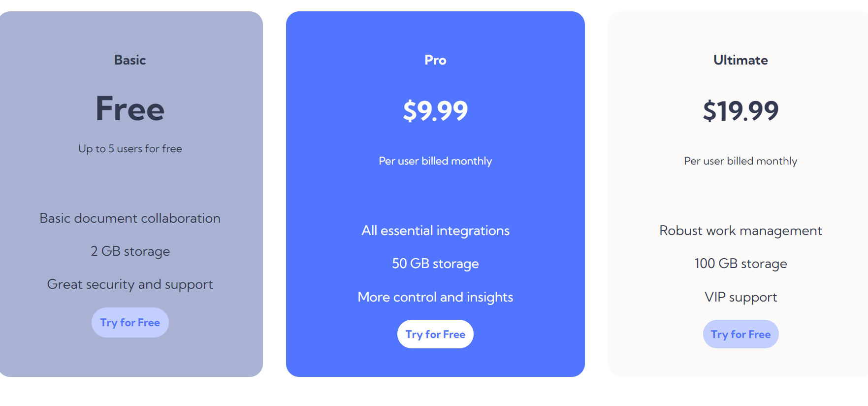Click More control and insights text
This screenshot has height=406, width=868.
(x=435, y=297)
